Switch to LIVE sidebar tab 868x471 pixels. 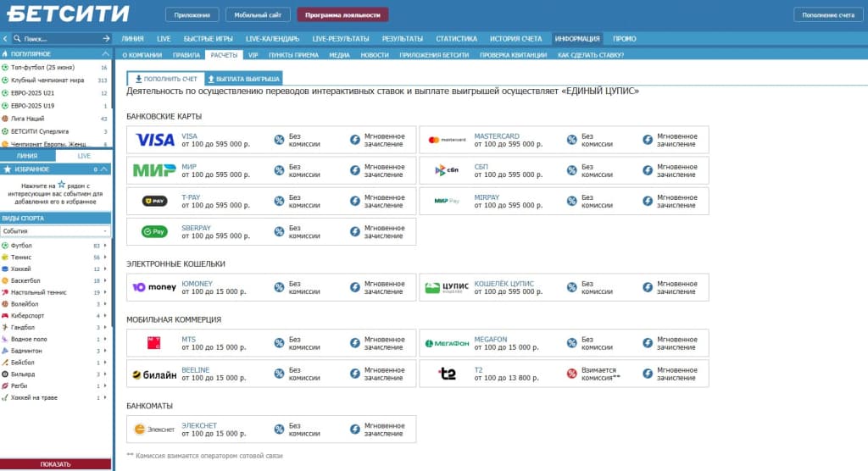(x=84, y=156)
